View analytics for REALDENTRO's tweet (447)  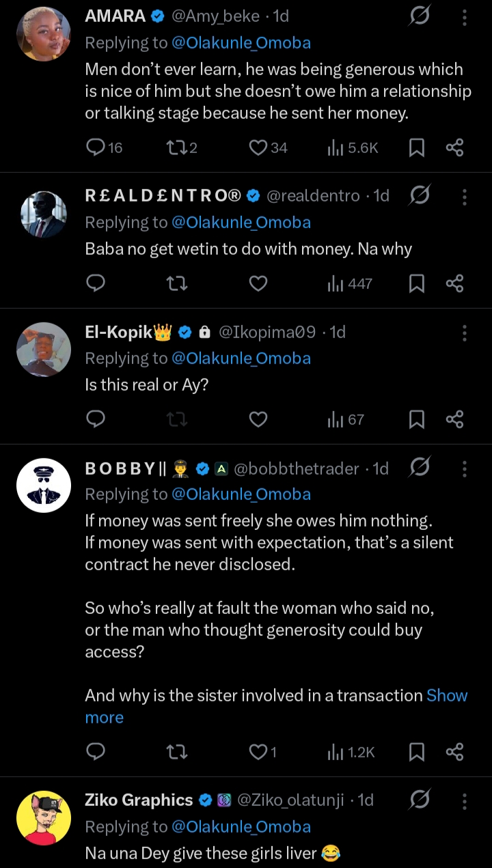[x=350, y=283]
